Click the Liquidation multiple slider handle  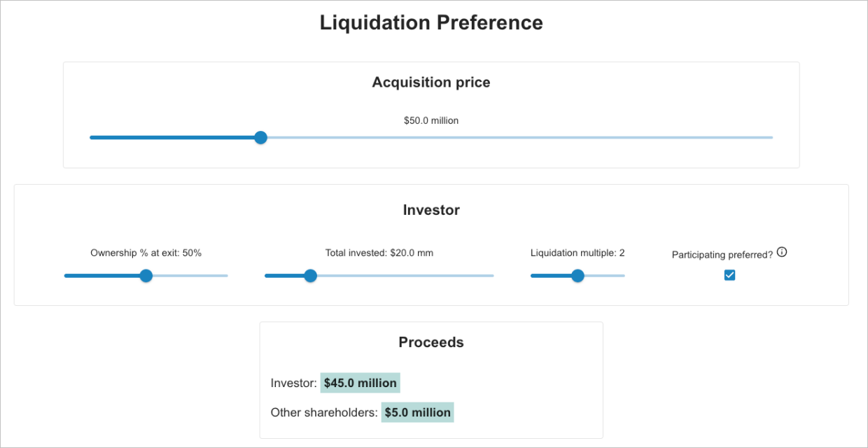577,276
